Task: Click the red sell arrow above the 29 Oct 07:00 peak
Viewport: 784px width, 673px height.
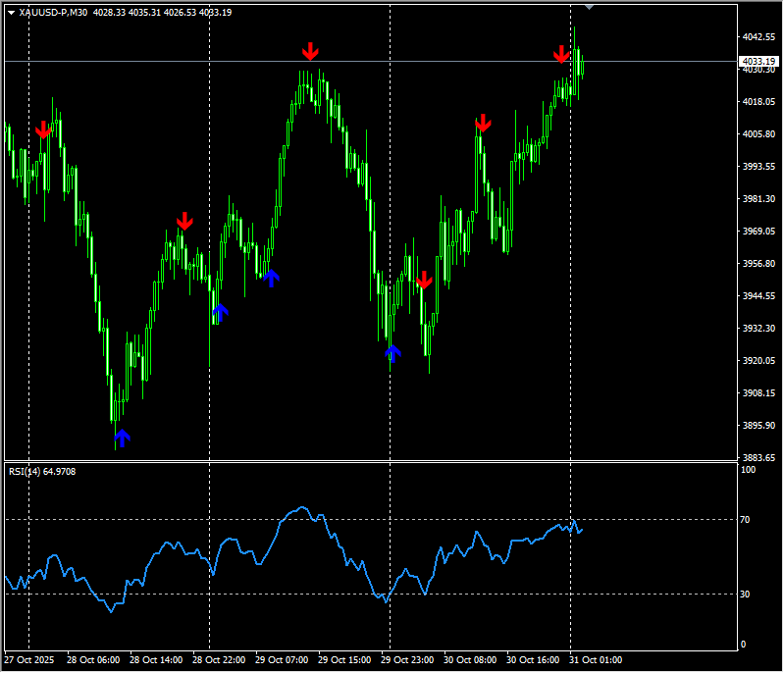Action: click(x=310, y=51)
